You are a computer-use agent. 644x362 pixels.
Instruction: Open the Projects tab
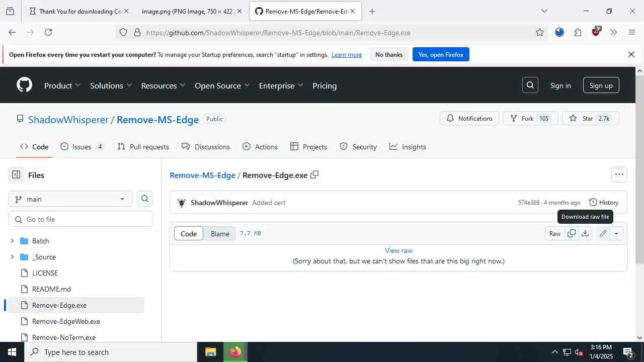click(309, 146)
